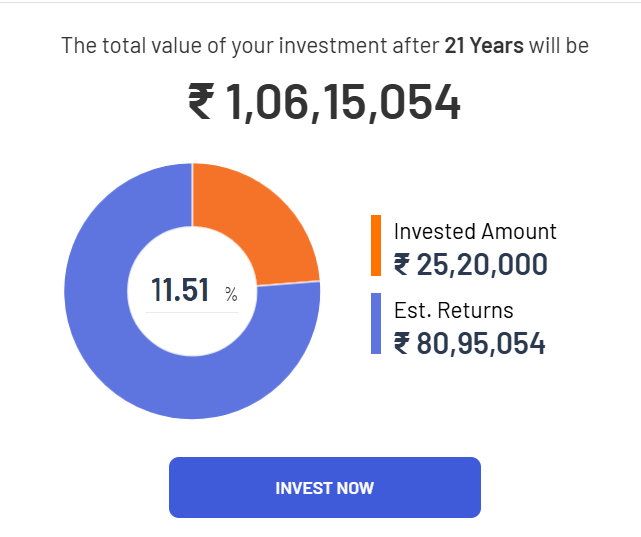Click the rupee symbol before 80,95,054
641x537 pixels.
[402, 344]
